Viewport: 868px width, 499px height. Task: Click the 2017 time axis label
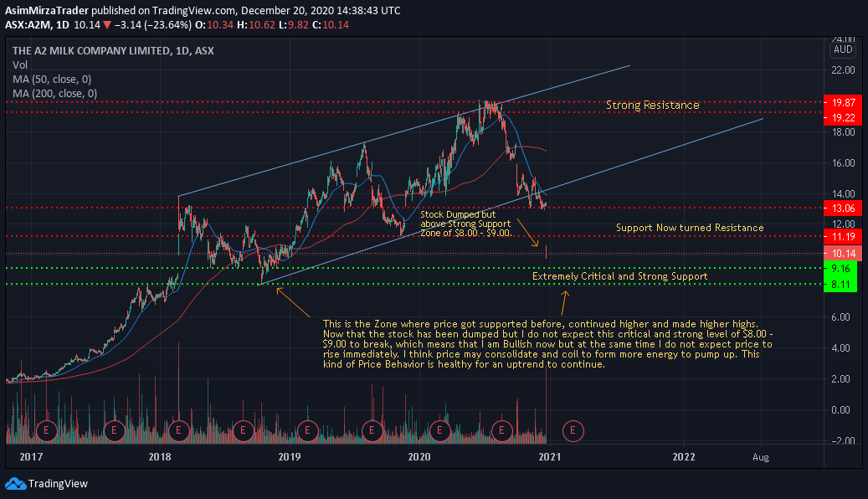pyautogui.click(x=31, y=457)
